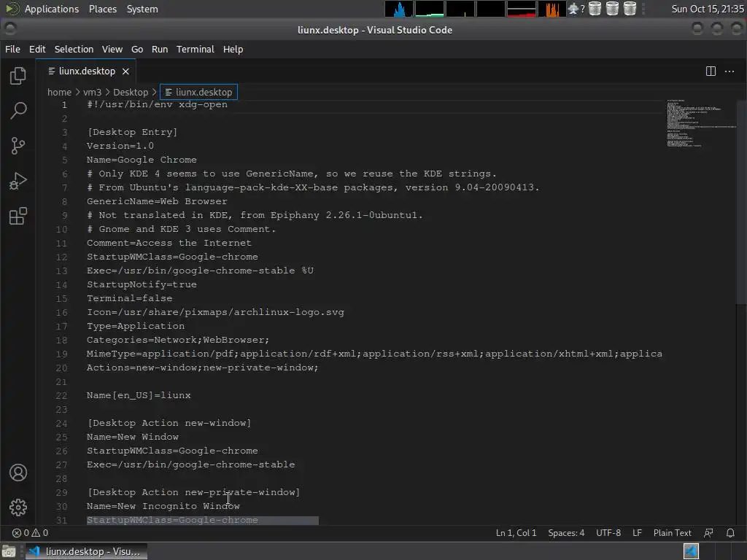Change language mode from Plain Text
The width and height of the screenshot is (747, 560).
(672, 532)
